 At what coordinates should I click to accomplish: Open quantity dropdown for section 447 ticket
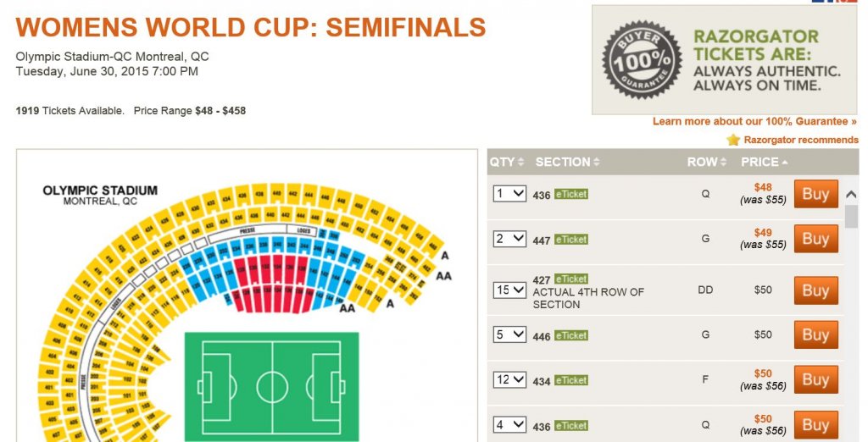click(509, 239)
